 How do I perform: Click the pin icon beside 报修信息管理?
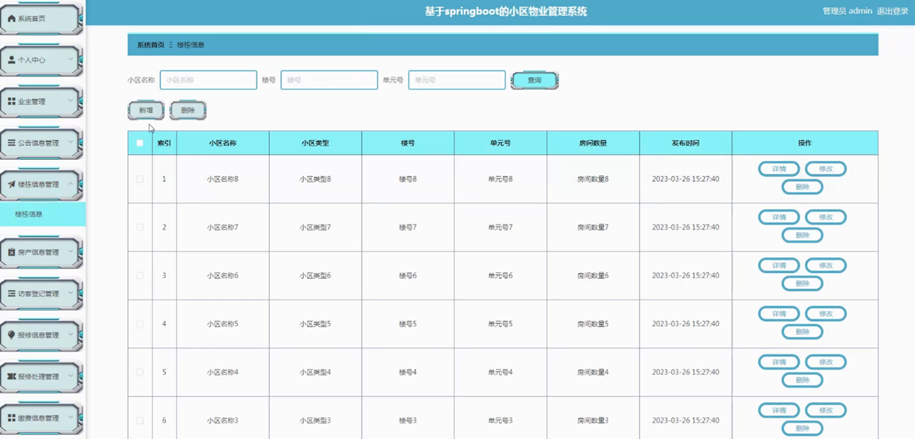[12, 335]
